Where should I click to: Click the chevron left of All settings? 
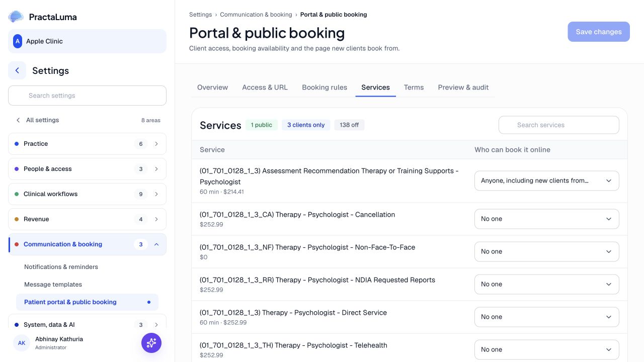pyautogui.click(x=18, y=120)
